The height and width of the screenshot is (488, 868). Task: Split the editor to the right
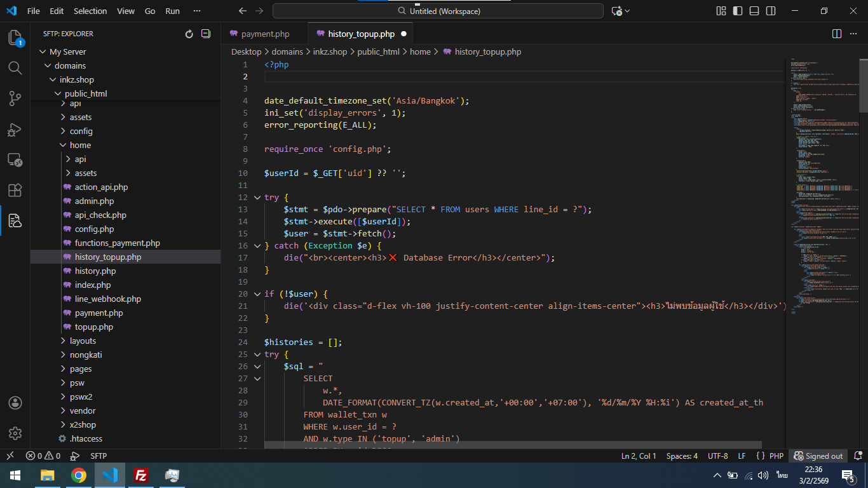pyautogui.click(x=837, y=34)
